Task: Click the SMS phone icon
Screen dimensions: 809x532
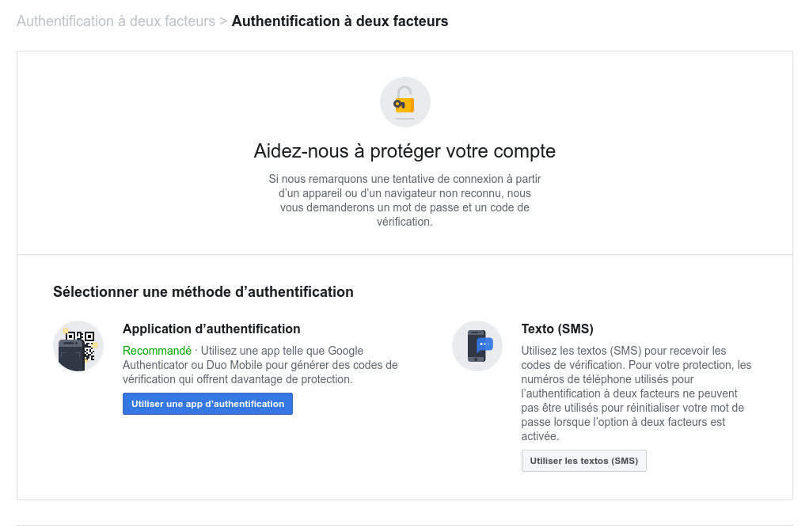Action: point(477,346)
